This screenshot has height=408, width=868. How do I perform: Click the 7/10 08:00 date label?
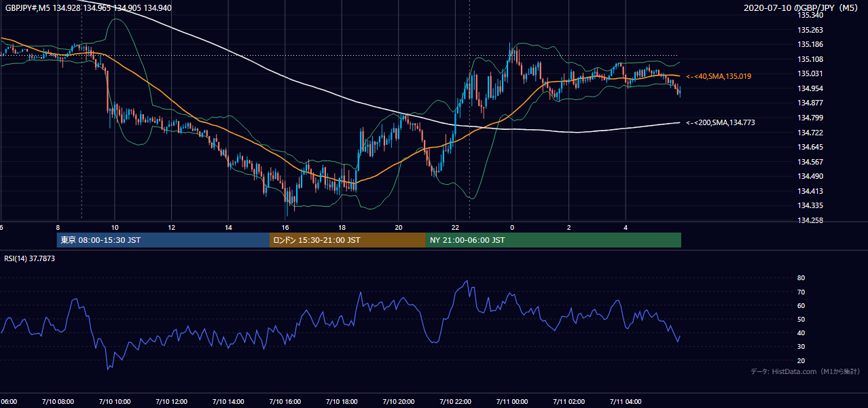coord(58,401)
